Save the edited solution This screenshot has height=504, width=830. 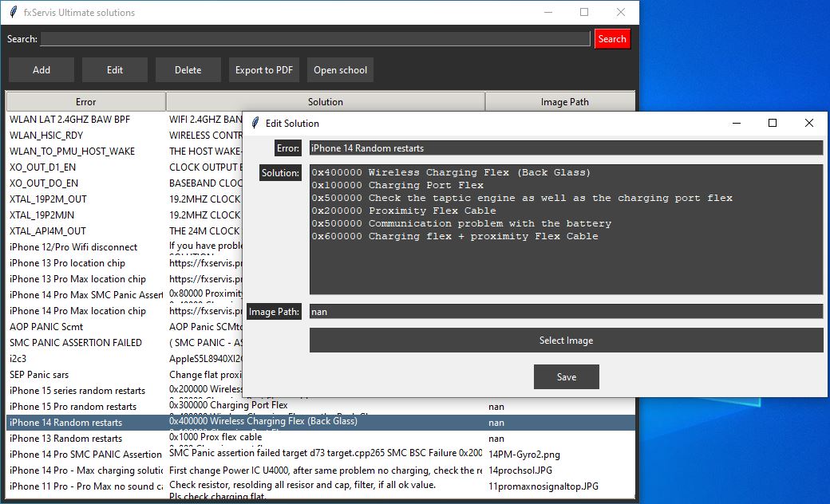tap(567, 376)
